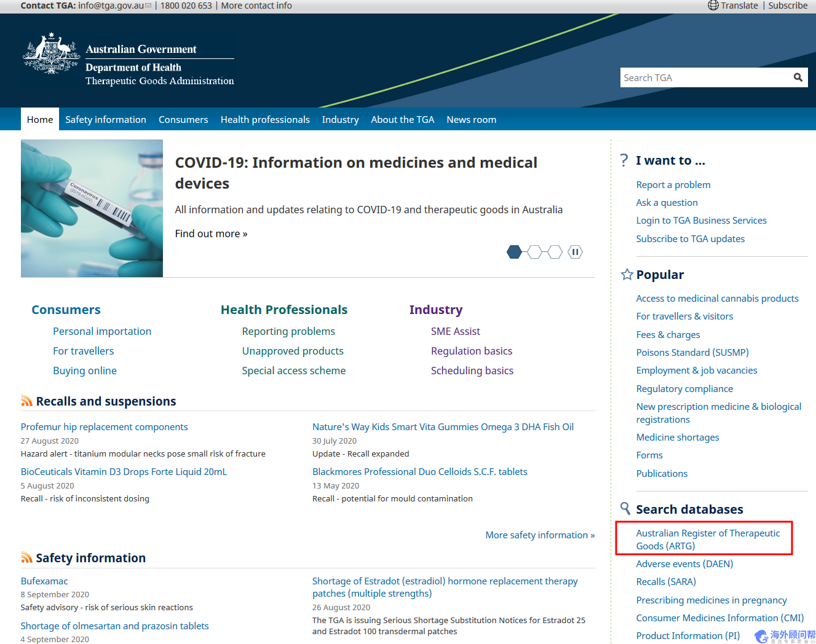Open Fees & charges link
Screen dimensions: 816x644
pos(668,334)
